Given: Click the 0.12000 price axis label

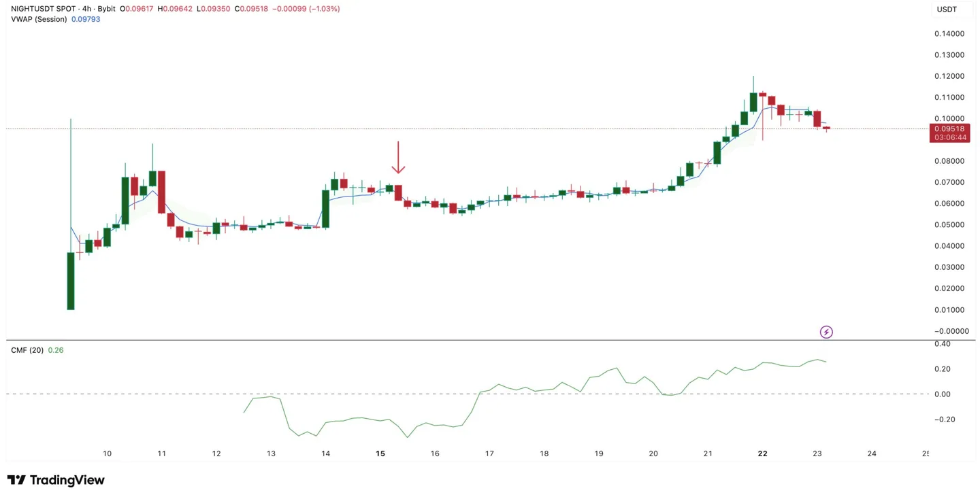Looking at the screenshot, I should [x=949, y=76].
